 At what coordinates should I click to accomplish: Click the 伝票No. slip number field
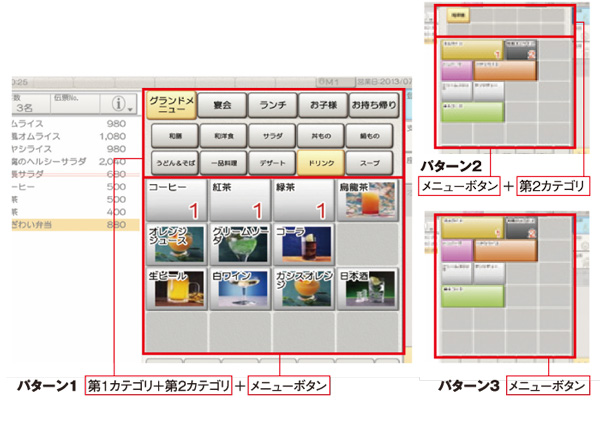coord(75,104)
